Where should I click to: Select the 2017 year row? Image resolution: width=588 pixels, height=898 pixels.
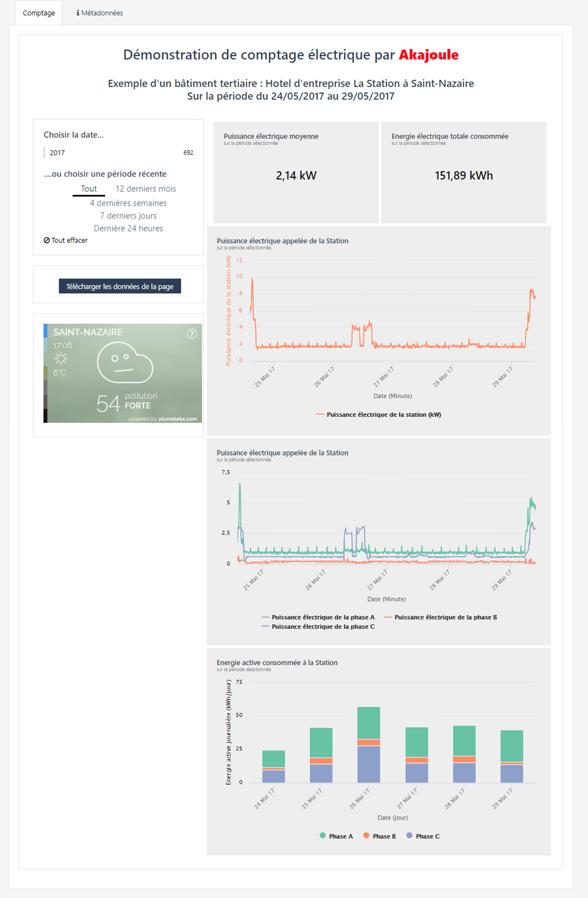[x=119, y=153]
